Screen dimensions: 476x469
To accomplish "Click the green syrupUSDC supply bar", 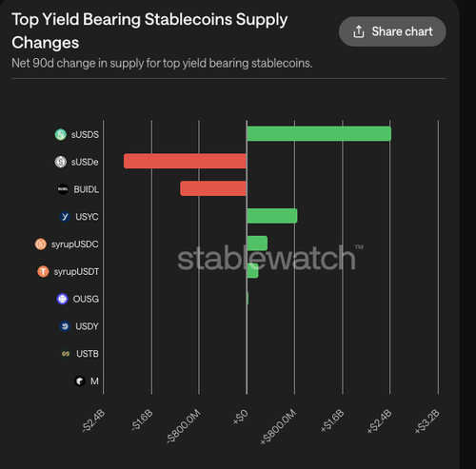I will [x=257, y=244].
